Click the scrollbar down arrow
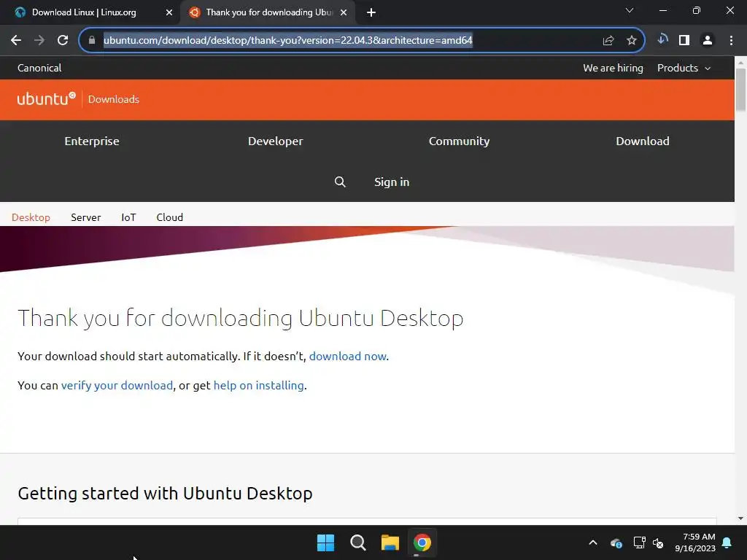 [741, 518]
